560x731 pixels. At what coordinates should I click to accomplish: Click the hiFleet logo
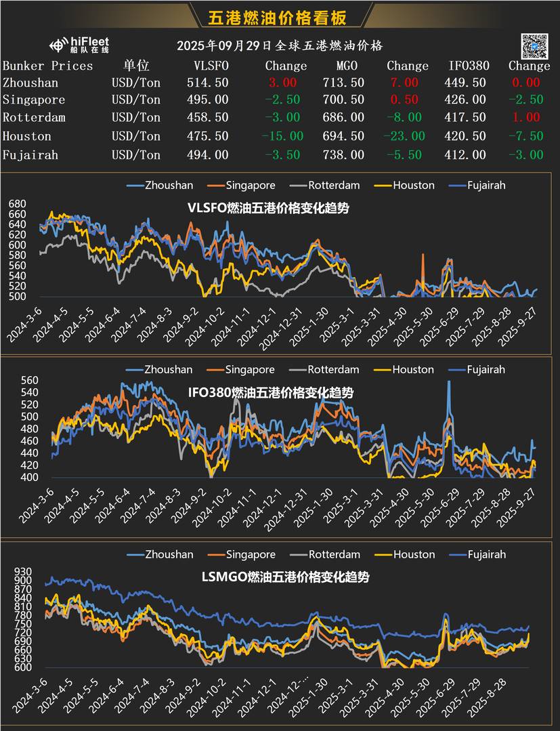(79, 45)
